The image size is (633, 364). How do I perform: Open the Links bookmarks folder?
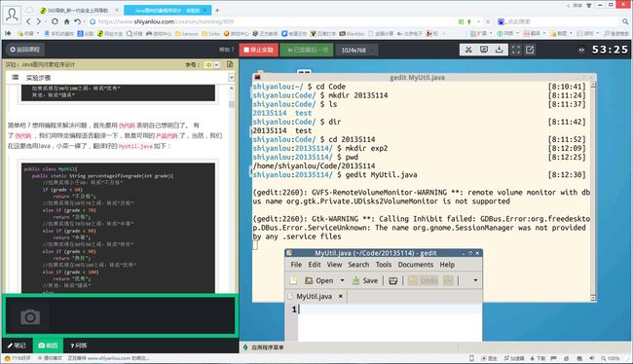(210, 33)
